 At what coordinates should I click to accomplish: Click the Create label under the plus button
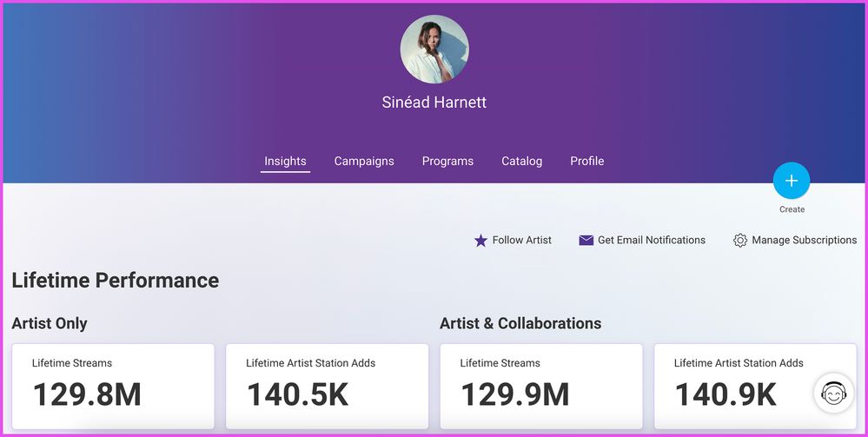coord(792,209)
